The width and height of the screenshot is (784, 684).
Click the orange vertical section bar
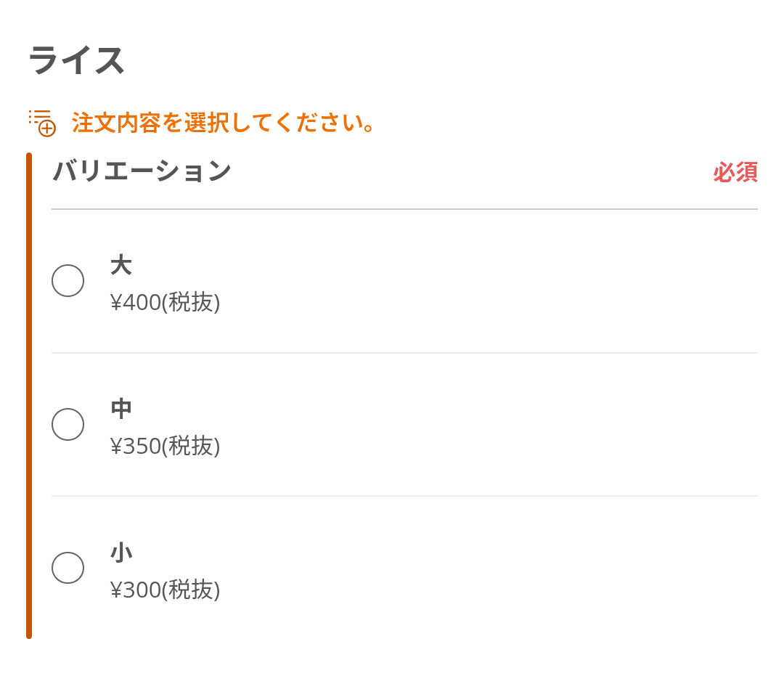[x=29, y=396]
